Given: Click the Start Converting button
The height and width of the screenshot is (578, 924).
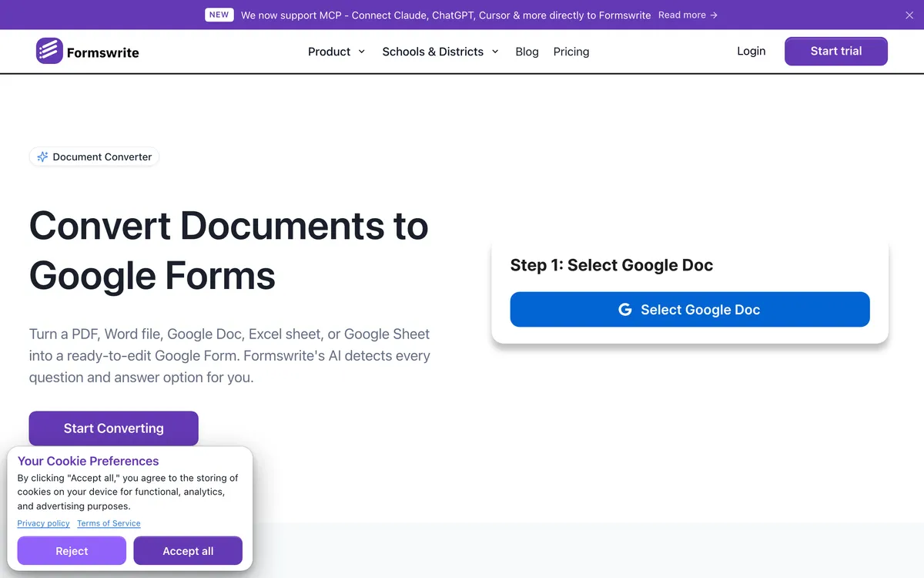Looking at the screenshot, I should [114, 428].
